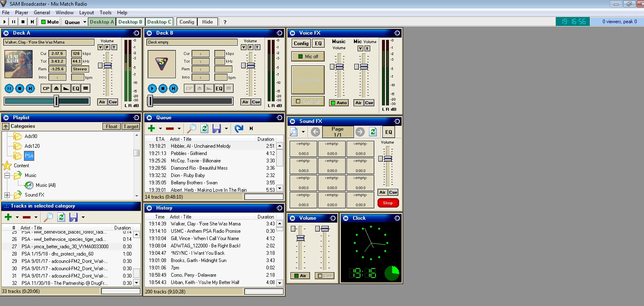Toggle Mic off in Voice FX

click(x=308, y=57)
